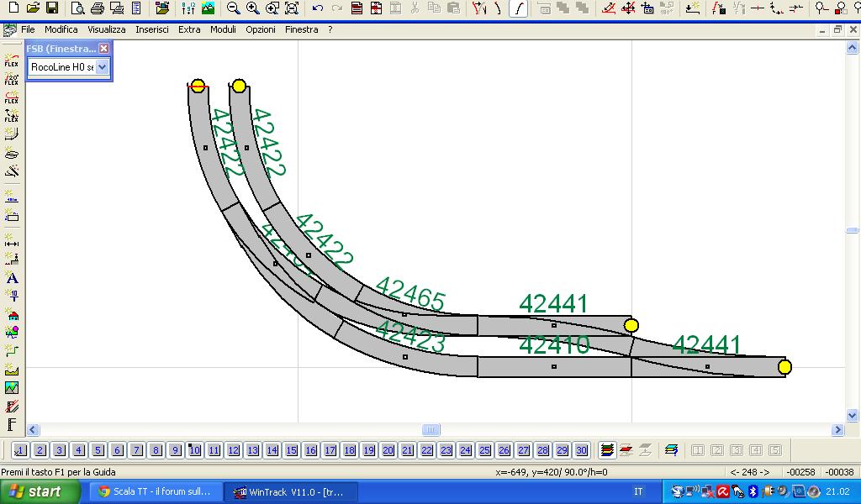Click the vertical scrollbar down arrow
Image resolution: width=861 pixels, height=504 pixels.
click(852, 415)
